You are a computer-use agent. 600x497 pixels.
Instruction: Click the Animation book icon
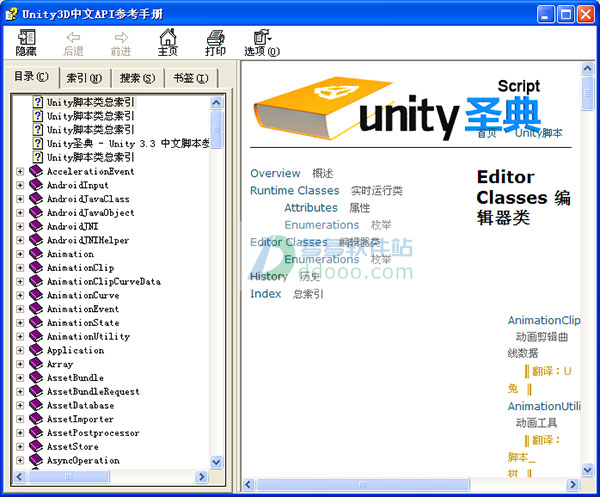point(36,254)
